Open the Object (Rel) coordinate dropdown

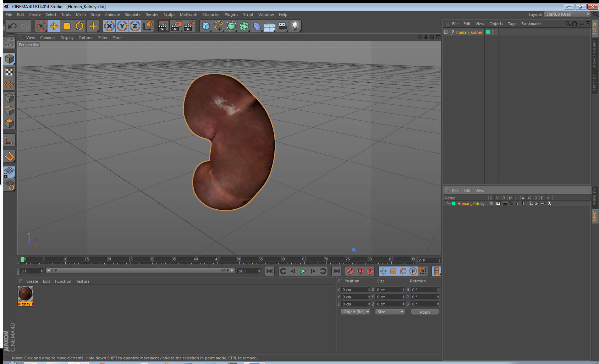point(356,312)
